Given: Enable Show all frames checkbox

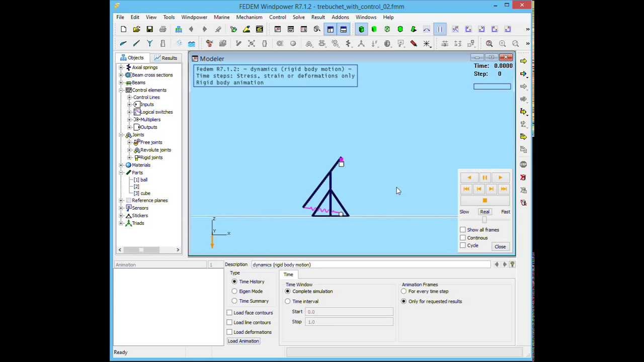Looking at the screenshot, I should click(x=463, y=230).
